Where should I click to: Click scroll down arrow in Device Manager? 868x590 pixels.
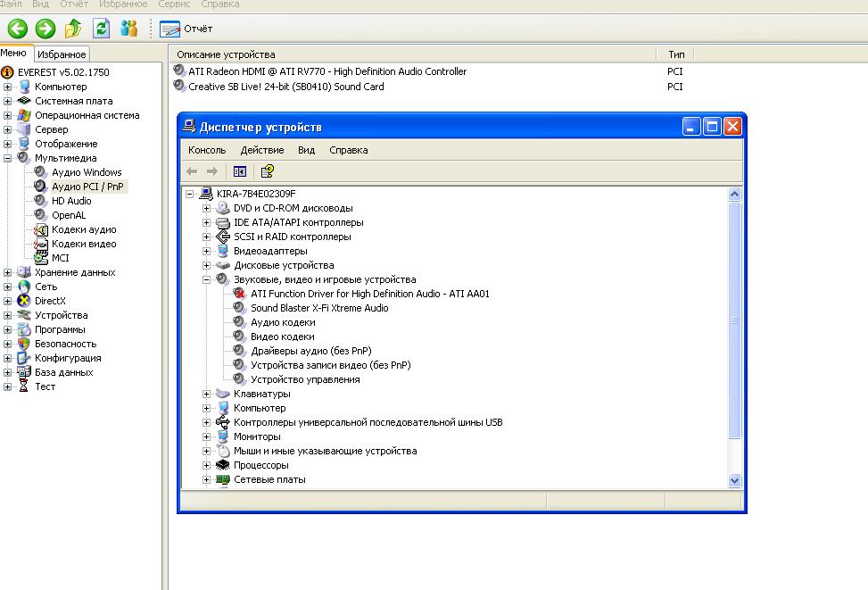click(x=734, y=481)
